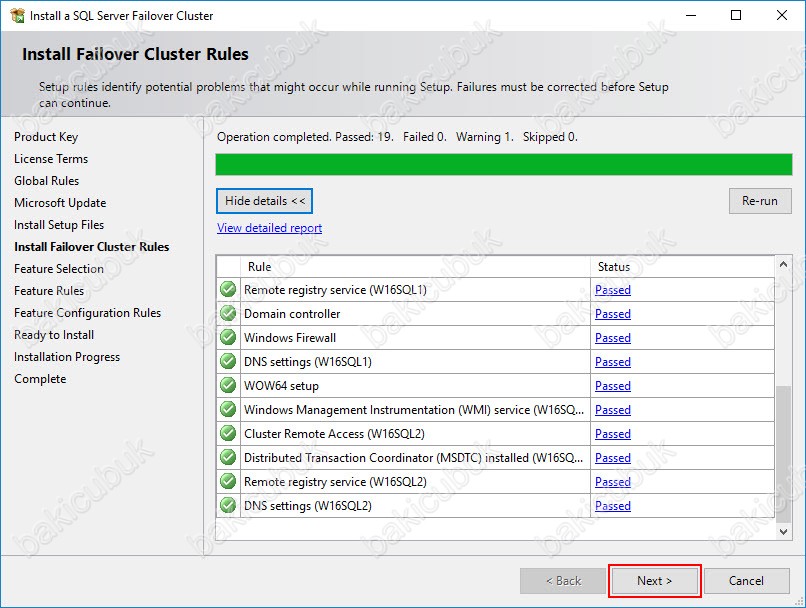The height and width of the screenshot is (608, 806).
Task: Click green check icon for DNS settings (W16SQL1)
Action: point(228,361)
